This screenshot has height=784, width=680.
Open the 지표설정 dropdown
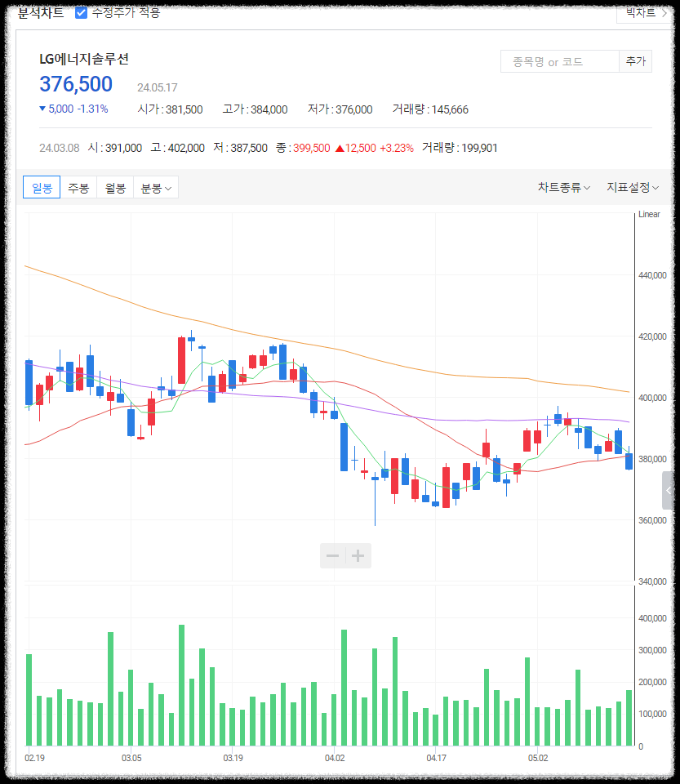633,188
